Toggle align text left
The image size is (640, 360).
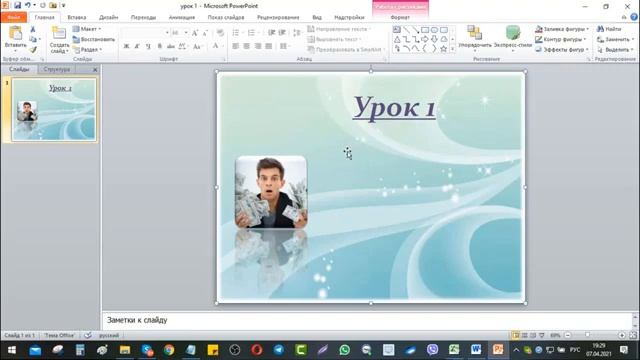tap(236, 46)
